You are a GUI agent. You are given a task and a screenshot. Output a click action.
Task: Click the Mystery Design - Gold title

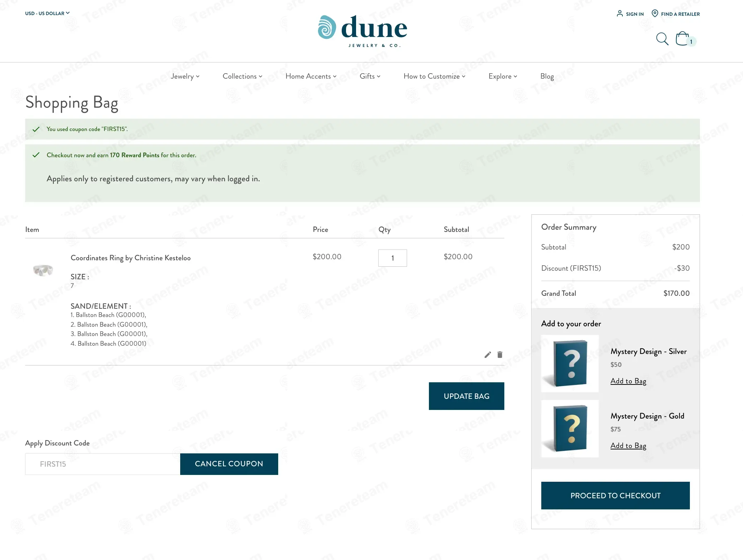pos(648,416)
